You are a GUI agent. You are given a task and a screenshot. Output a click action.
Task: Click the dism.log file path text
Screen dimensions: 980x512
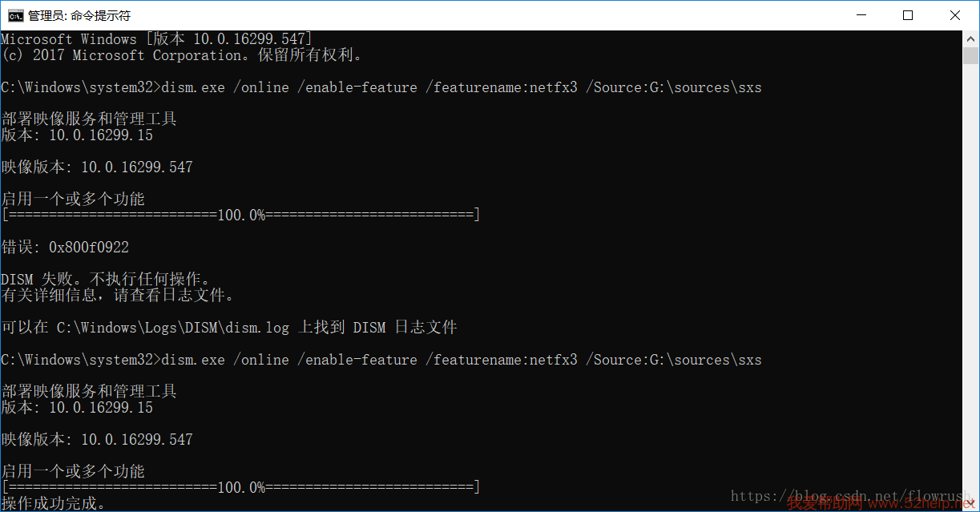point(172,328)
